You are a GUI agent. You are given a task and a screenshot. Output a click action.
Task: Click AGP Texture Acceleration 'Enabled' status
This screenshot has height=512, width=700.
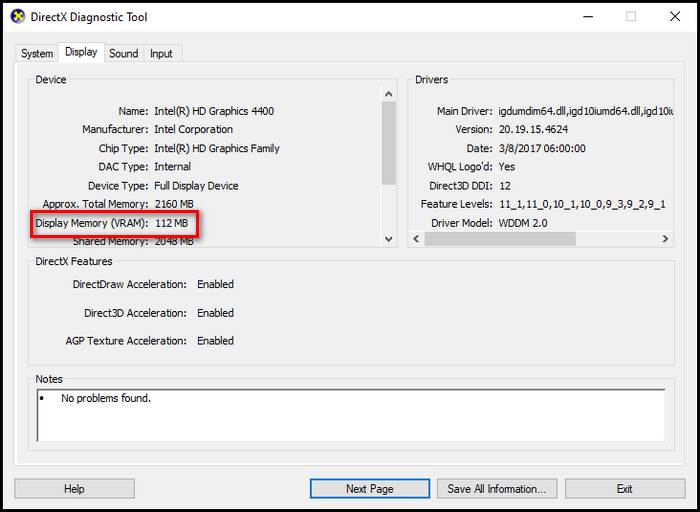pyautogui.click(x=216, y=341)
